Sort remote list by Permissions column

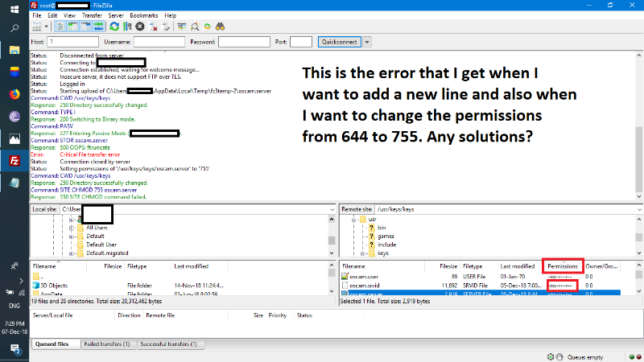click(563, 266)
